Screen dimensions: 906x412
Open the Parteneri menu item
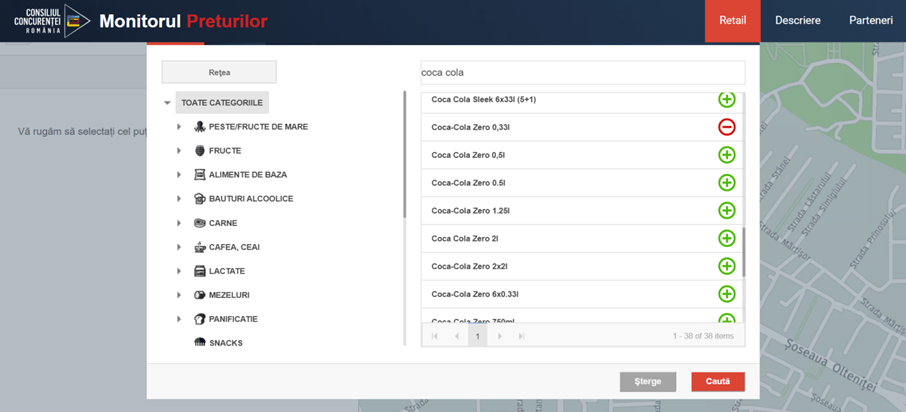tap(871, 21)
